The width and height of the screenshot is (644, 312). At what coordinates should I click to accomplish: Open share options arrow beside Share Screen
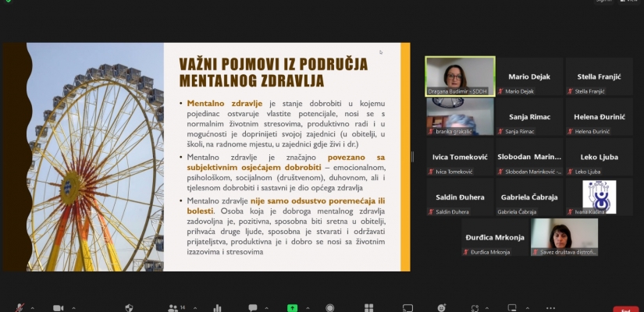[308, 308]
